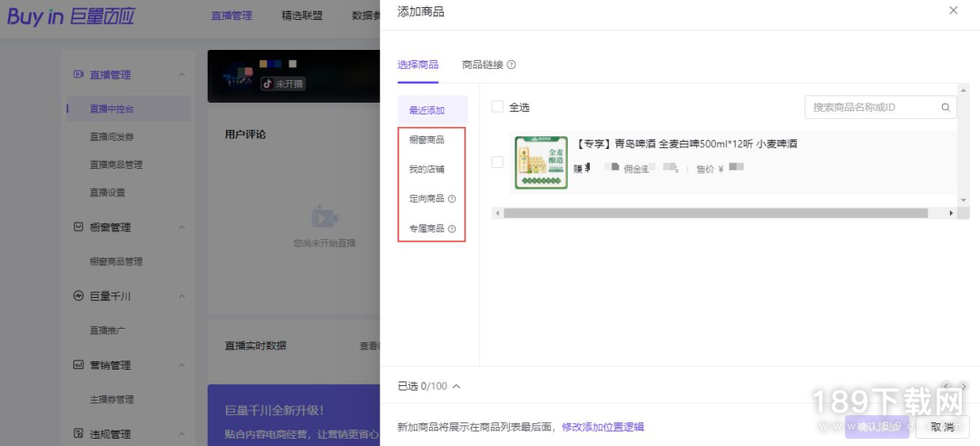Select 最近添加 category
Screen dimensions: 980x446
point(433,110)
